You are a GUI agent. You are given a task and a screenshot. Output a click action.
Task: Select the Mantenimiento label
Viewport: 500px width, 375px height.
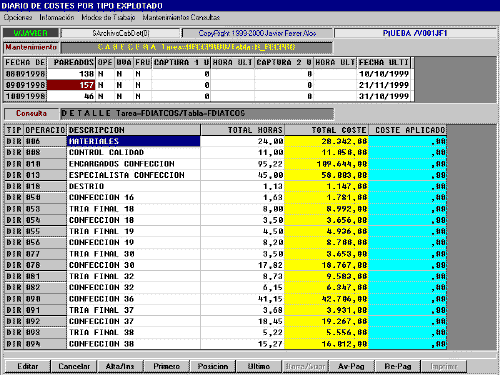pos(31,47)
